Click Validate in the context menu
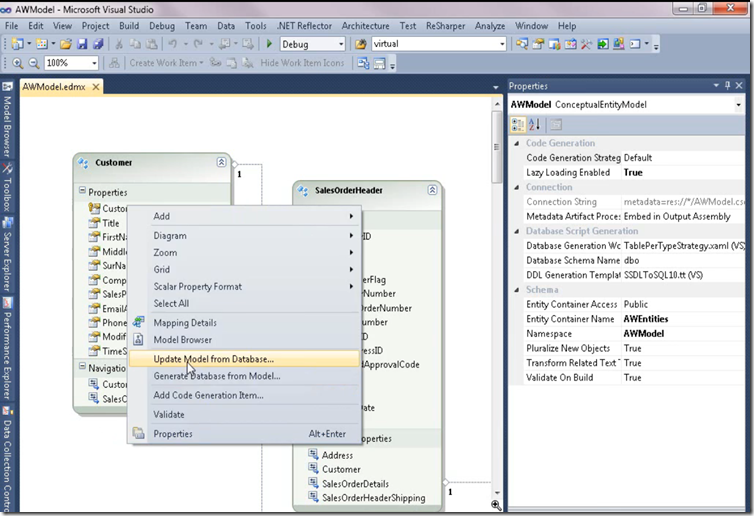The image size is (754, 516). (x=244, y=415)
